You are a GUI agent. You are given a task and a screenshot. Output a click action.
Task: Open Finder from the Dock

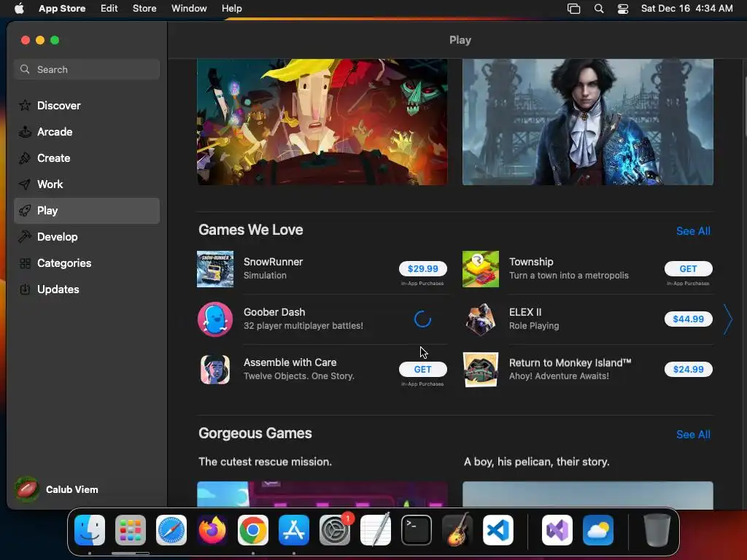tap(90, 530)
